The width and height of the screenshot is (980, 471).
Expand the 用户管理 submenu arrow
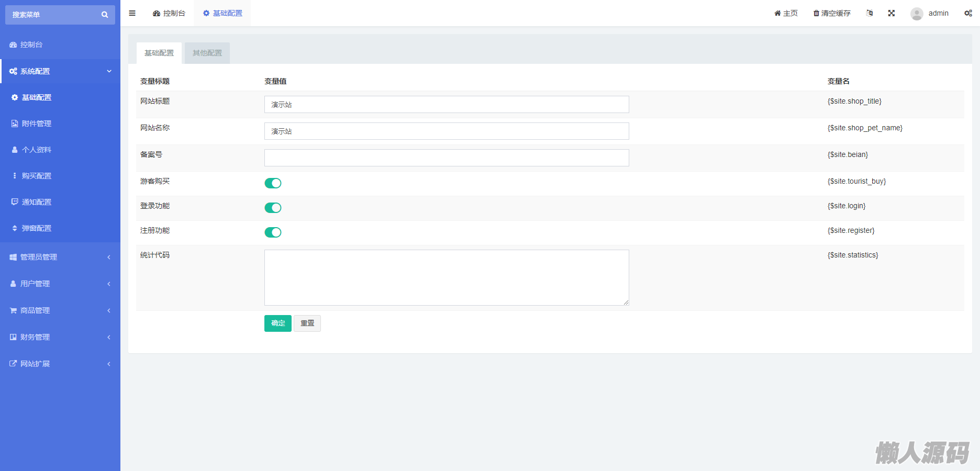tap(109, 284)
